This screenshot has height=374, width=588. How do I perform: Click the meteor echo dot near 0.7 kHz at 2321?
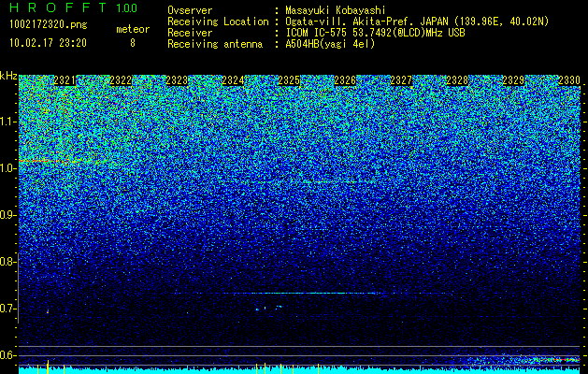48,311
